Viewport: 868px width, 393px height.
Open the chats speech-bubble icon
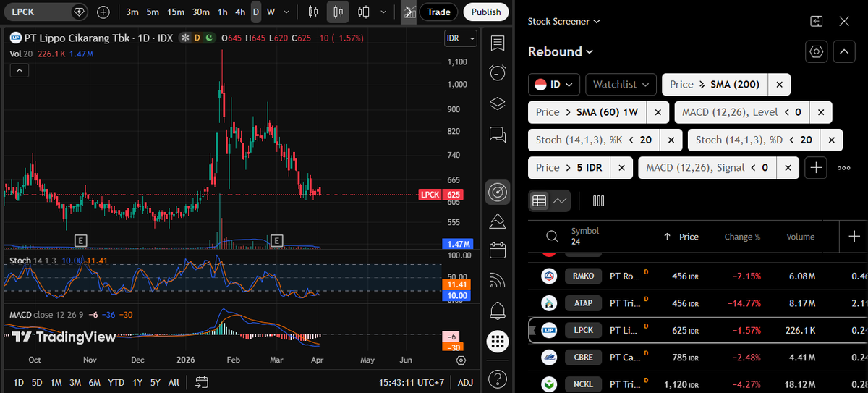[498, 134]
